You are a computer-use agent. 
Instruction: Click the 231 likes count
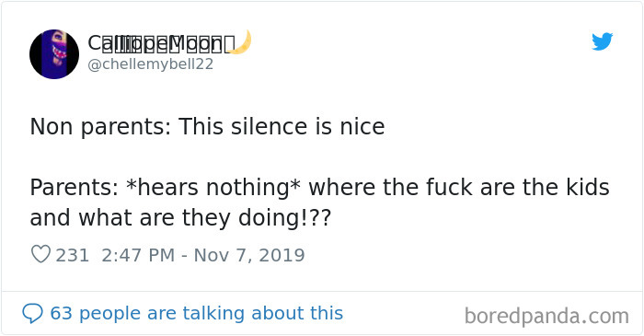tap(73, 255)
